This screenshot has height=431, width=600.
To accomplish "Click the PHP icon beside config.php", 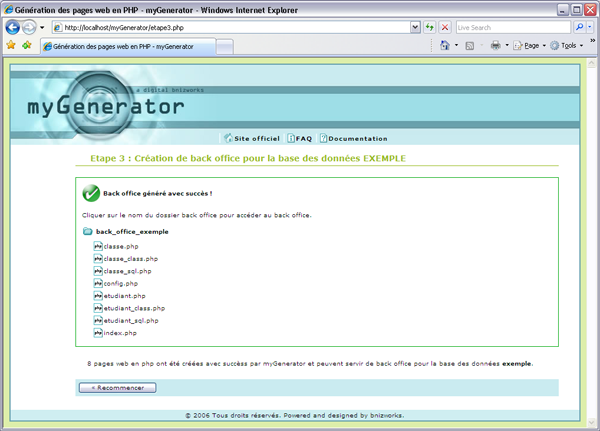I will pyautogui.click(x=98, y=283).
